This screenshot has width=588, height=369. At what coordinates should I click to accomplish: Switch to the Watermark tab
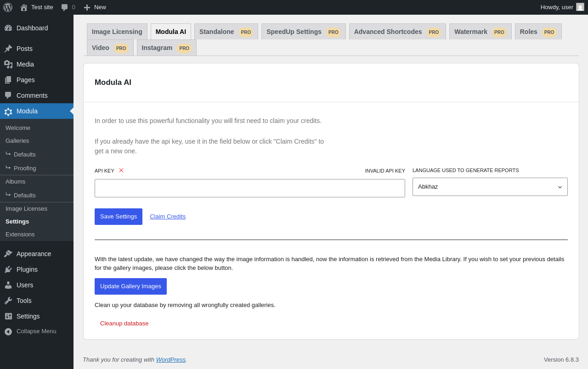480,32
